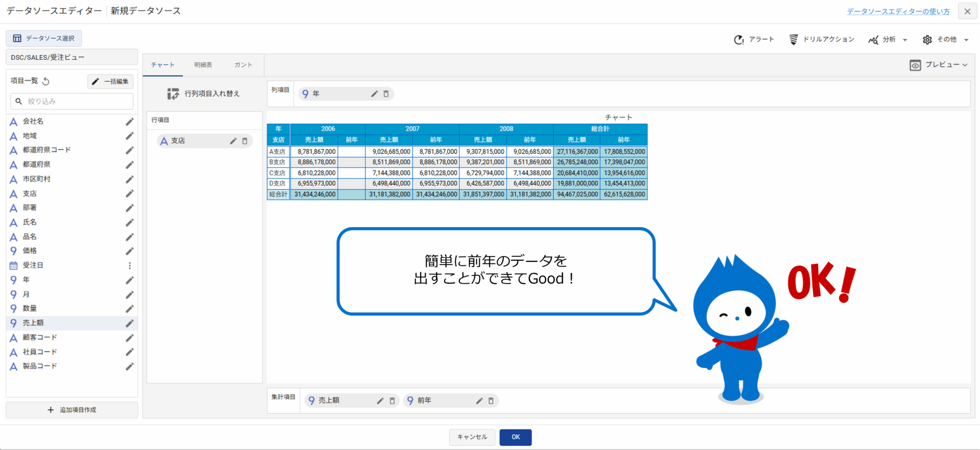Open データソースエディターの使い方 help link
980x450 pixels.
(898, 11)
